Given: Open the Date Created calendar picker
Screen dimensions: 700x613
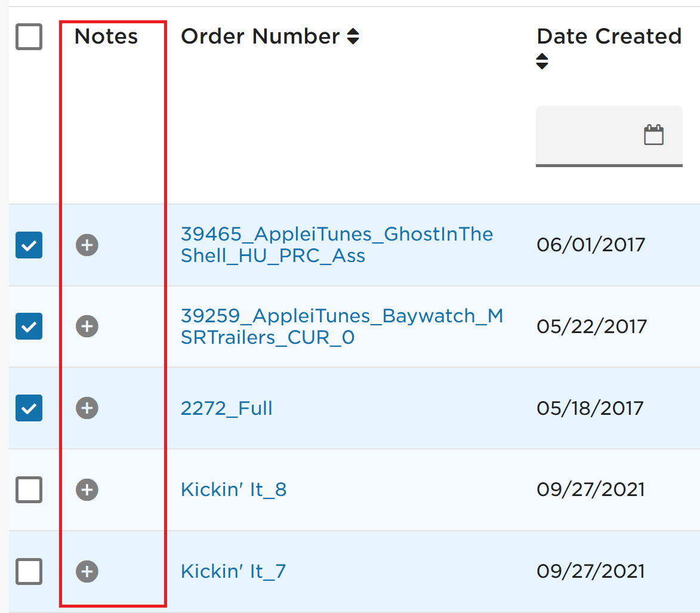Looking at the screenshot, I should pos(653,135).
